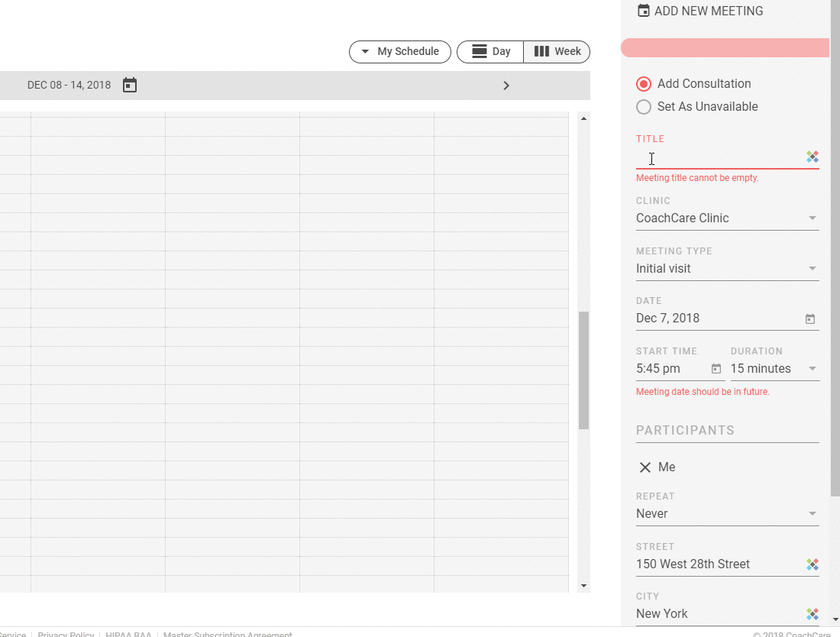This screenshot has height=637, width=840.
Task: Click colorful icon in City field
Action: (x=813, y=614)
